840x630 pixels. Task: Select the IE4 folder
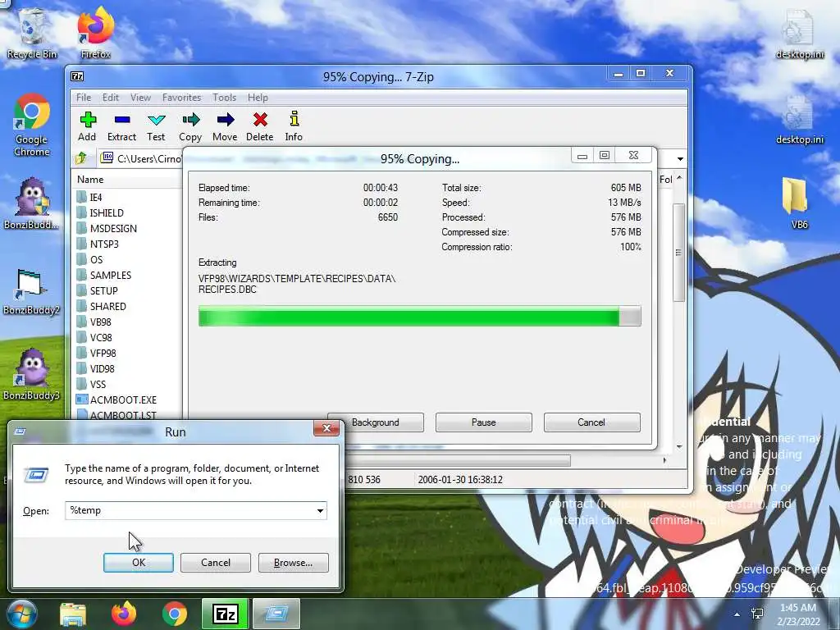click(95, 197)
